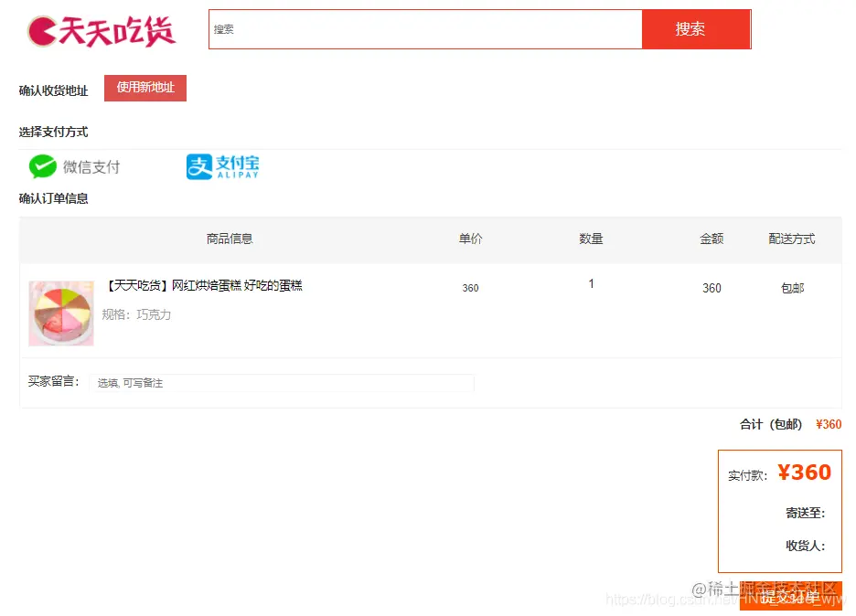Viewport: 856px width, 616px height.
Task: Click the 寄送至 label
Action: click(805, 513)
